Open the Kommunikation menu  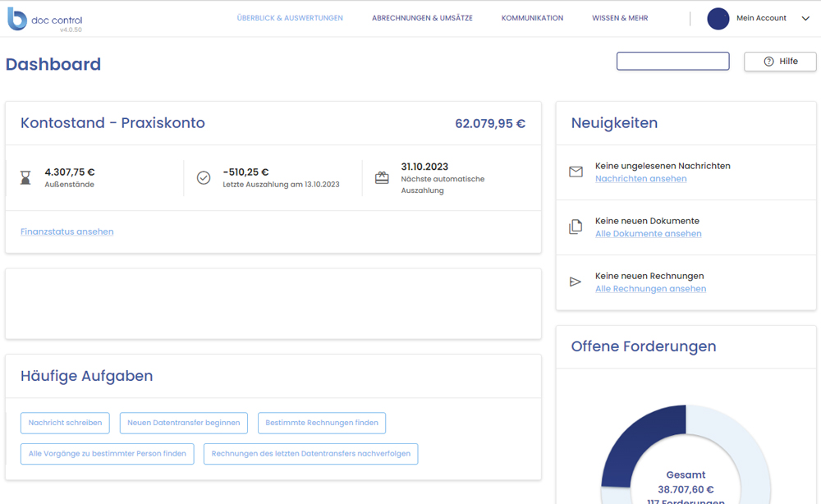pos(532,18)
